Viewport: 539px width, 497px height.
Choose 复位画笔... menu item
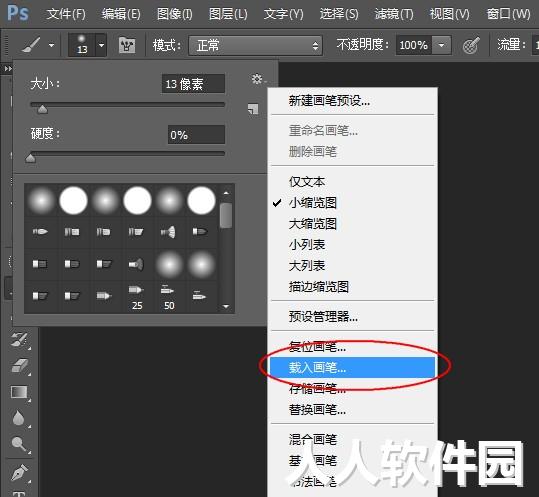click(353, 347)
